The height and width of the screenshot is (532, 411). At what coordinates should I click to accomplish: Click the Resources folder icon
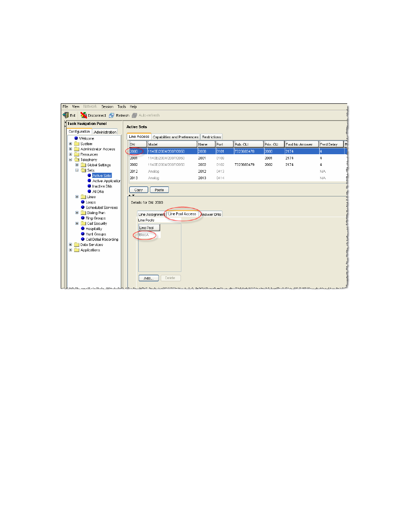tap(77, 154)
